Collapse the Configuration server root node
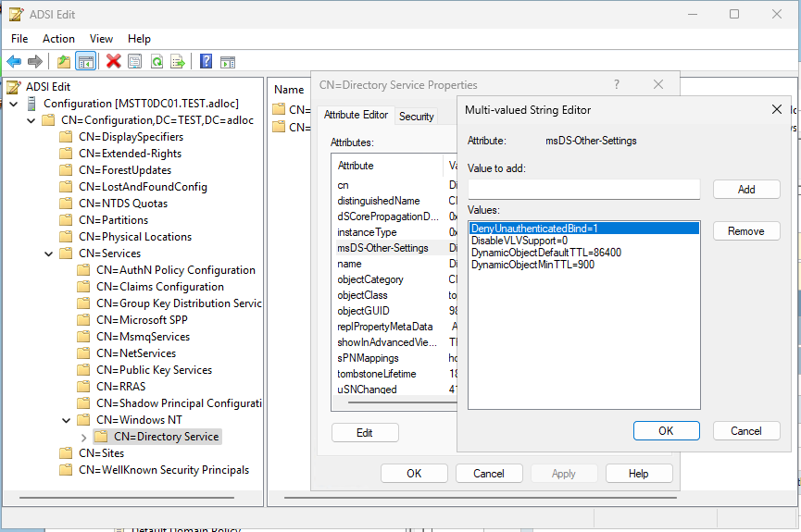The image size is (801, 532). (x=13, y=104)
